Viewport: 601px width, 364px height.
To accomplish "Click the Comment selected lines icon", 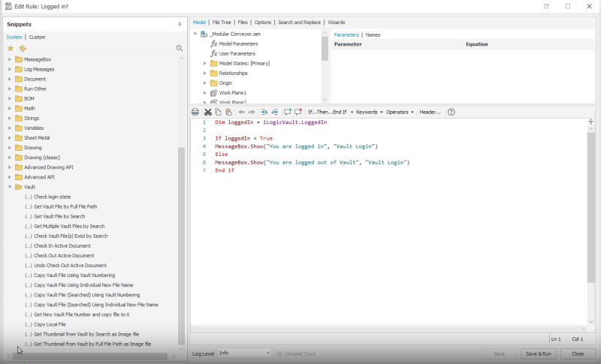I will click(x=288, y=112).
